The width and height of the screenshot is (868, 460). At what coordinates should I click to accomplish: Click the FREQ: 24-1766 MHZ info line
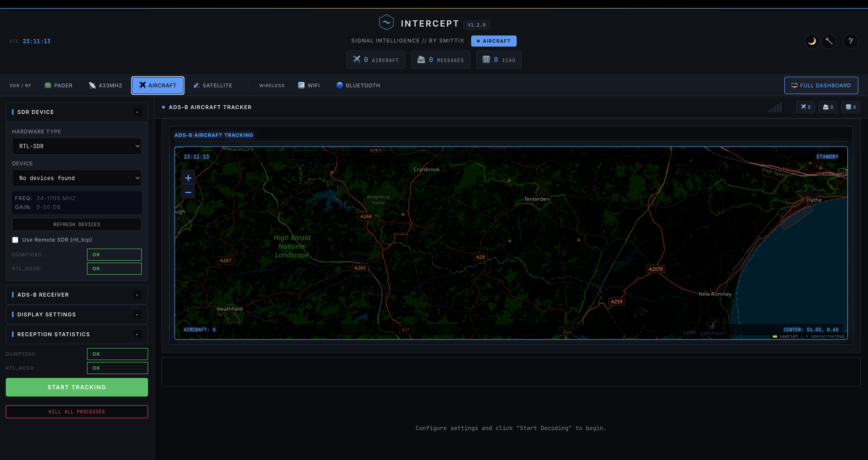click(45, 198)
